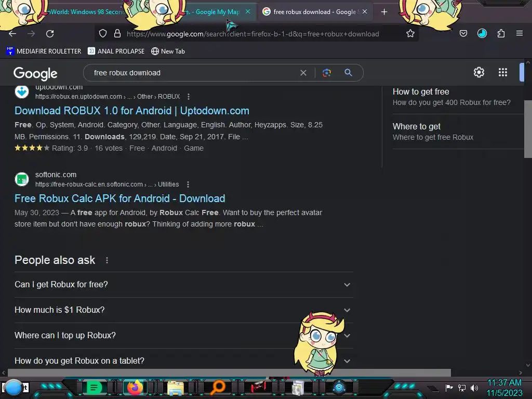Search by image with Google Lens
Image resolution: width=532 pixels, height=399 pixels.
point(326,73)
